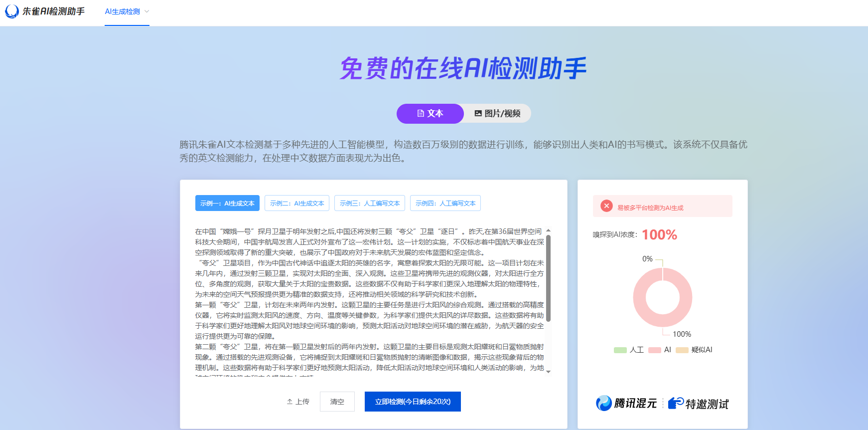This screenshot has height=430, width=868.
Task: Click the 朱雀AI检测助手 logo icon
Action: [x=11, y=11]
